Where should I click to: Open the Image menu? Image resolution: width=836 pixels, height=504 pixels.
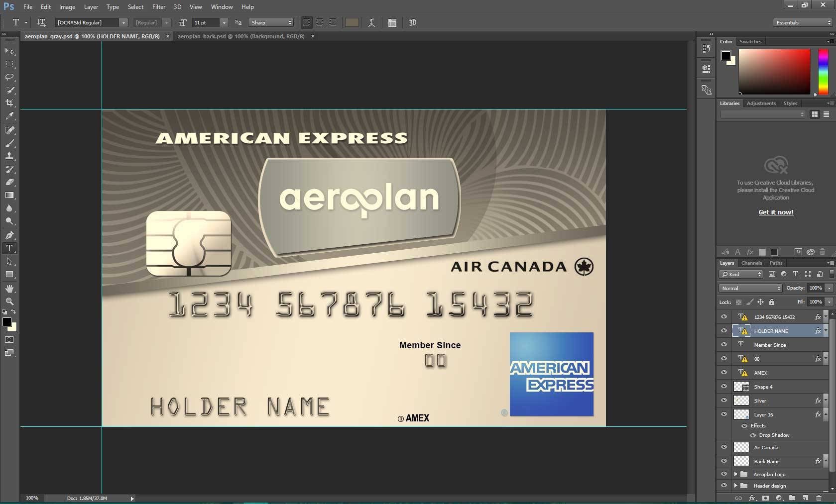pos(67,7)
